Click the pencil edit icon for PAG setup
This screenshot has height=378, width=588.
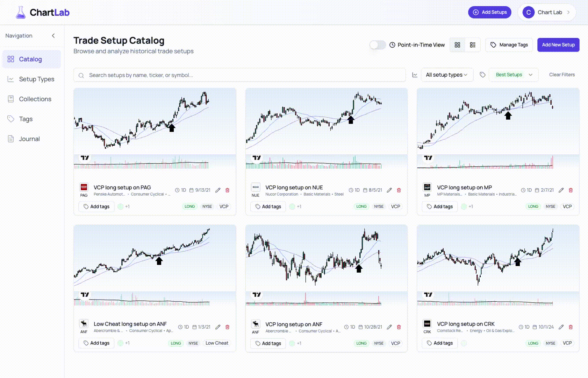[x=218, y=190]
